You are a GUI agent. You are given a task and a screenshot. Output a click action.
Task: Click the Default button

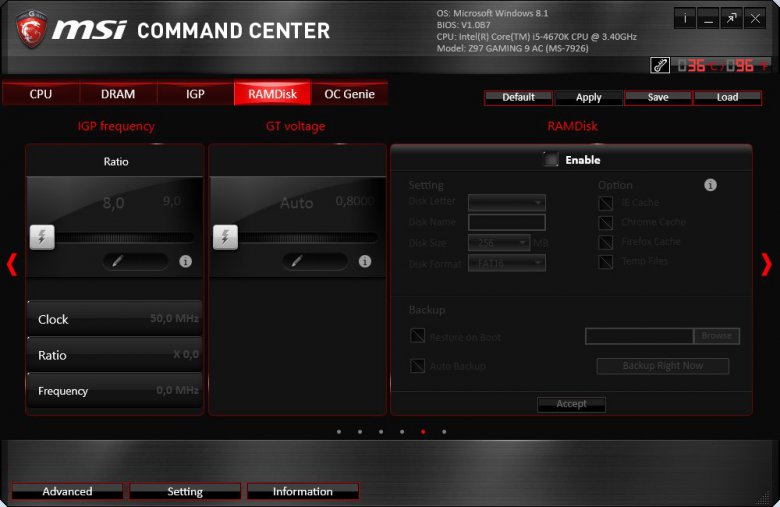(x=518, y=98)
